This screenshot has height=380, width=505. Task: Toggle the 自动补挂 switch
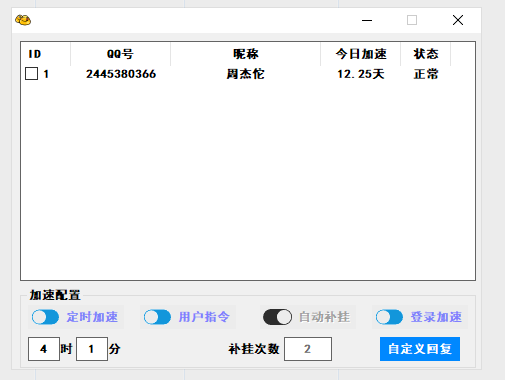[277, 317]
